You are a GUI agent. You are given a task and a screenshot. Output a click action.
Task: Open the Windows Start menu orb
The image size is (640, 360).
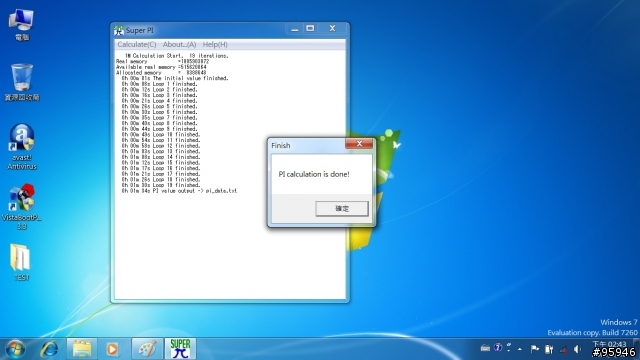(x=15, y=349)
